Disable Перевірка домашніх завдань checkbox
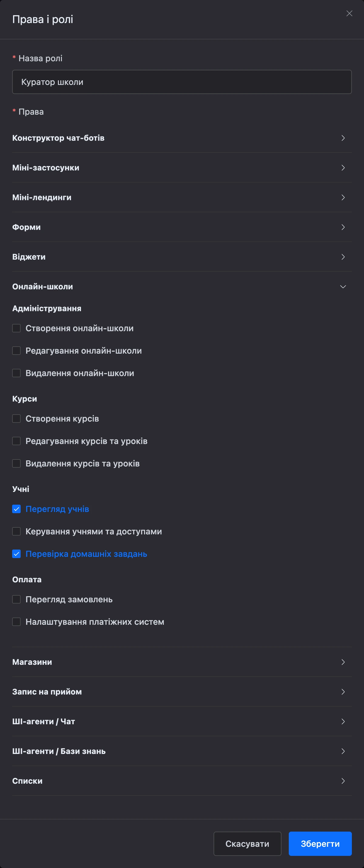The width and height of the screenshot is (364, 868). click(x=16, y=553)
